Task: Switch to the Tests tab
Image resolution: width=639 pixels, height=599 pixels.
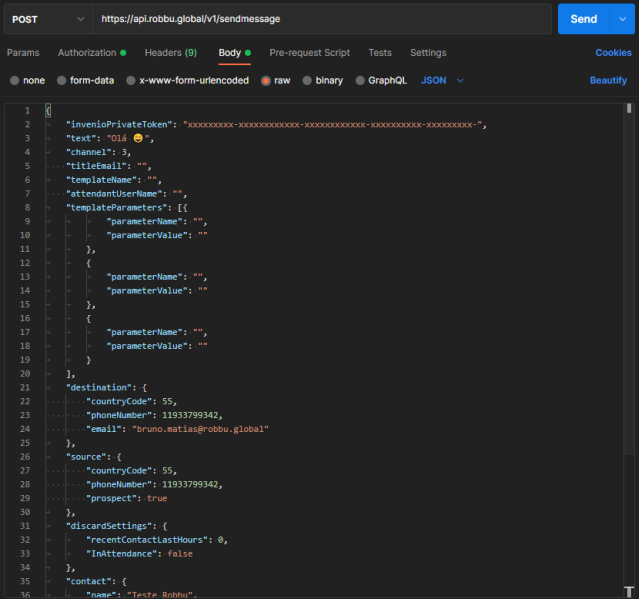Action: tap(380, 53)
